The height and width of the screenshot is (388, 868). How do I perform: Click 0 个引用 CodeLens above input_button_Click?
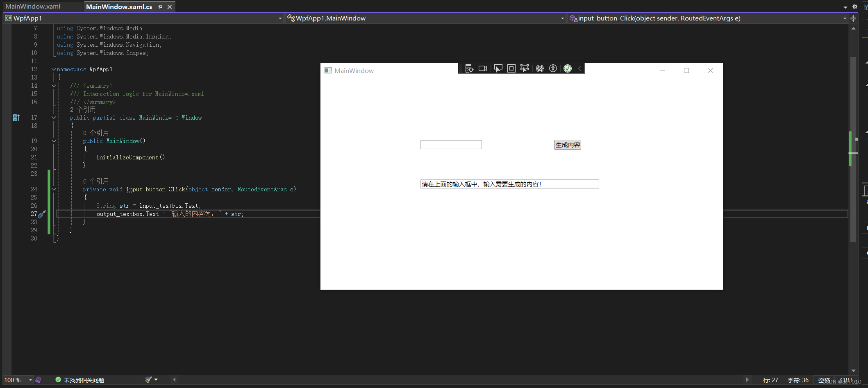pos(96,182)
